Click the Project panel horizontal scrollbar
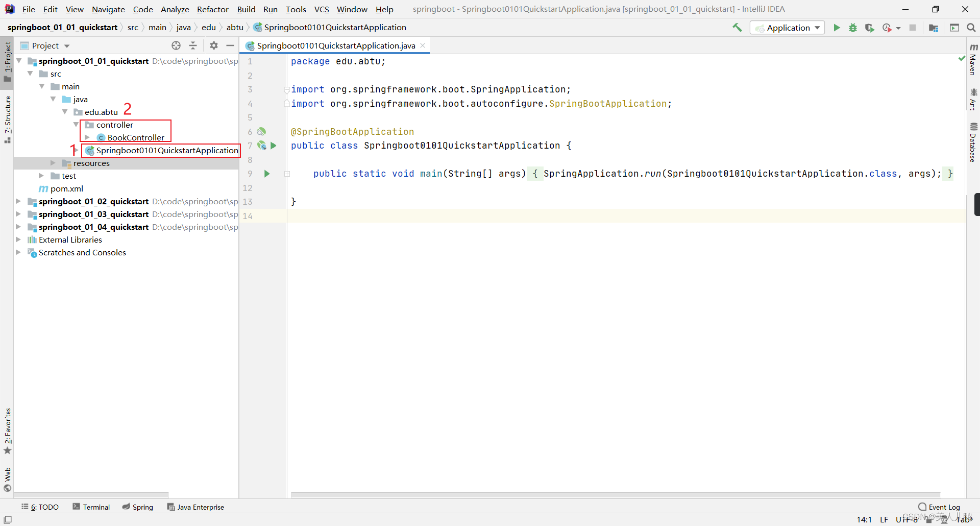 pos(91,495)
